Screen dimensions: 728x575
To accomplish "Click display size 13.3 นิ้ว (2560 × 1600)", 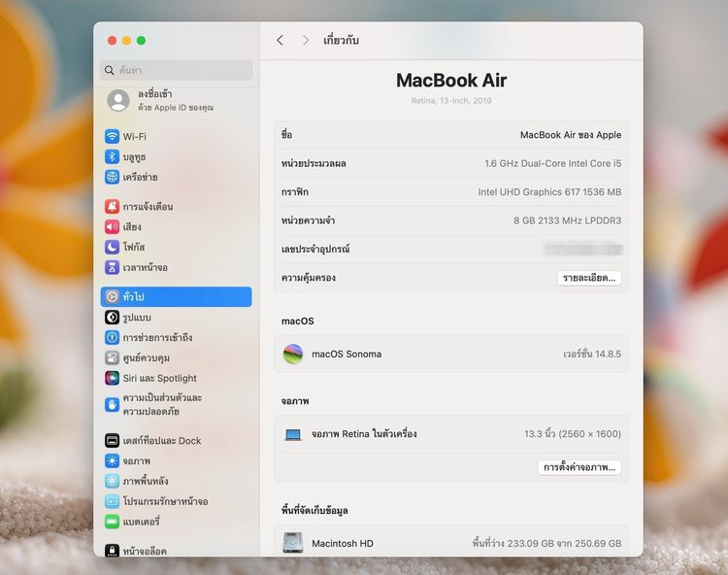I will click(x=573, y=434).
